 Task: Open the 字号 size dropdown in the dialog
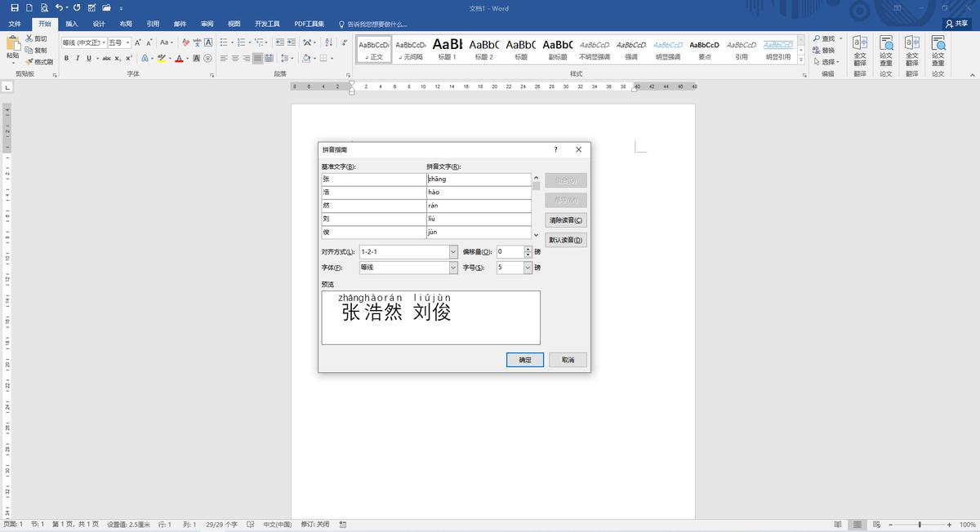tap(528, 267)
